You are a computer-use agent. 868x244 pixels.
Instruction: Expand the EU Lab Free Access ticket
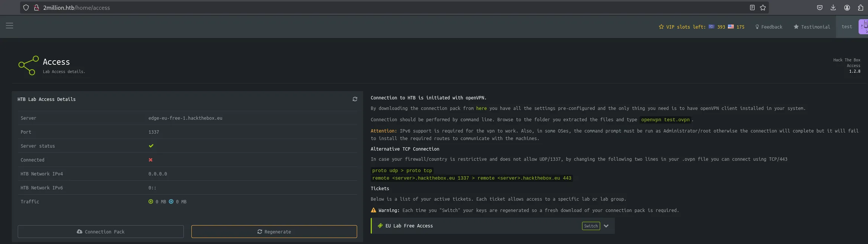pyautogui.click(x=606, y=226)
